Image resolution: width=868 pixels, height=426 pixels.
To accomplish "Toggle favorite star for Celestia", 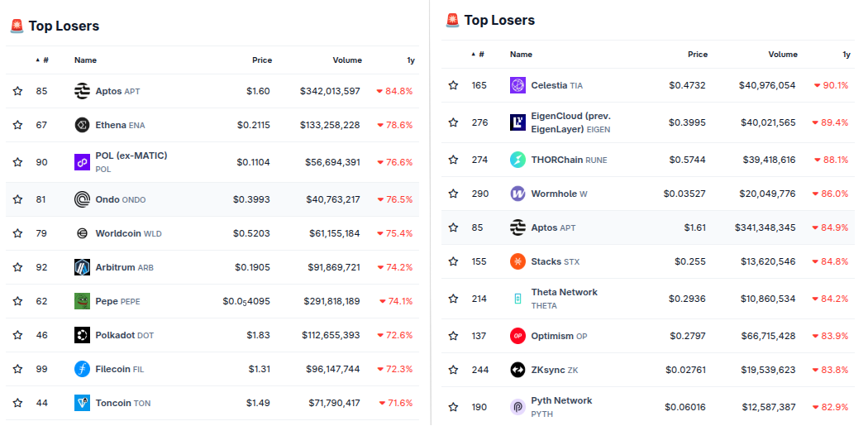I will coord(453,85).
